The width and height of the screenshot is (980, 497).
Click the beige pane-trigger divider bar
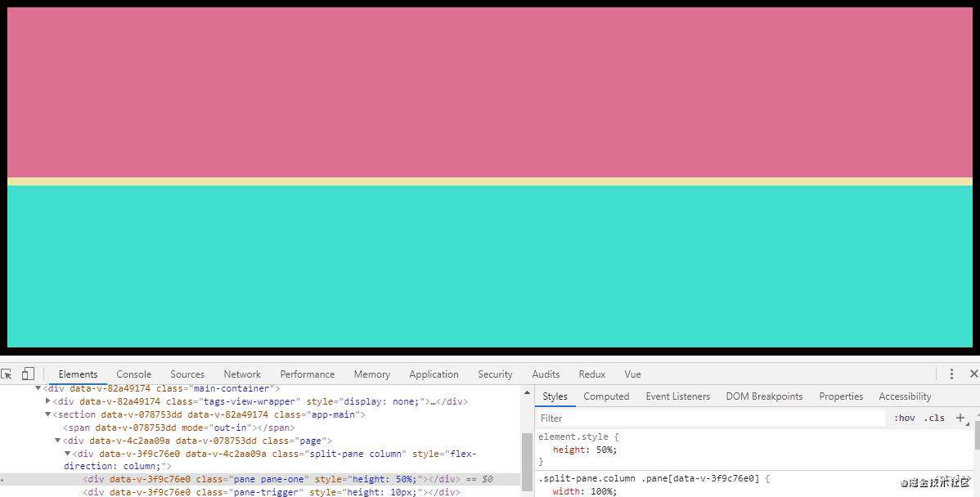(489, 181)
